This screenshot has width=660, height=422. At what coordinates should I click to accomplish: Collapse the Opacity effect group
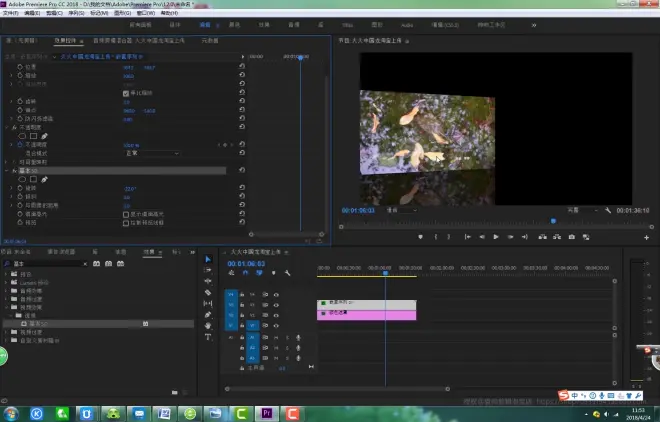point(7,127)
